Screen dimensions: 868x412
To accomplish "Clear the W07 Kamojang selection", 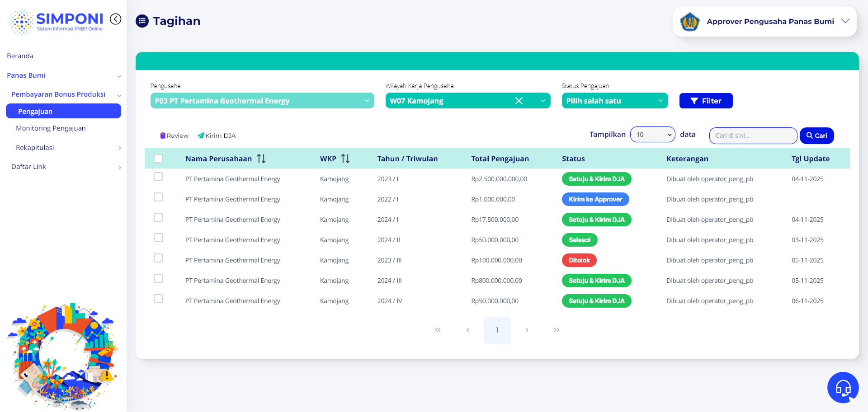I will tap(519, 101).
